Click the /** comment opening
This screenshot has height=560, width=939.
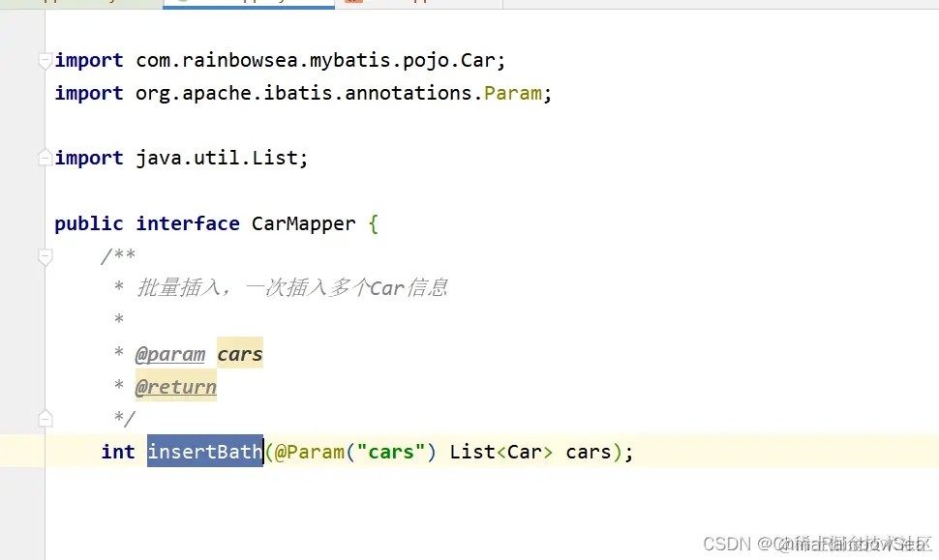pos(118,256)
